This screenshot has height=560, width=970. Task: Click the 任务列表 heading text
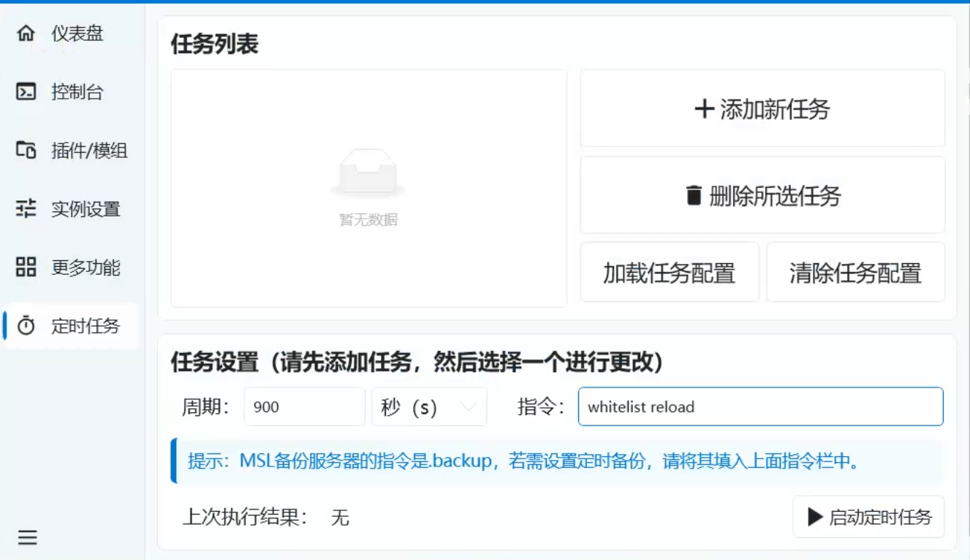(x=215, y=45)
